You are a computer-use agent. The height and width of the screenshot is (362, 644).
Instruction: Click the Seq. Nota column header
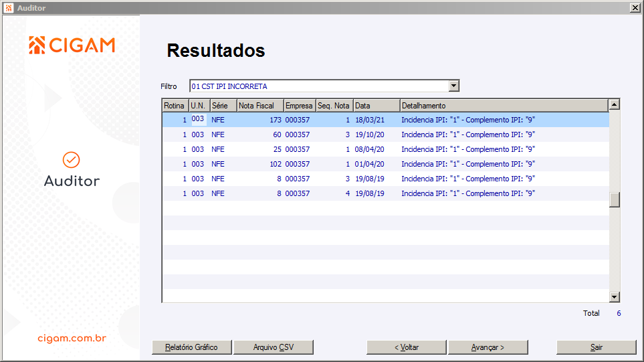click(335, 106)
